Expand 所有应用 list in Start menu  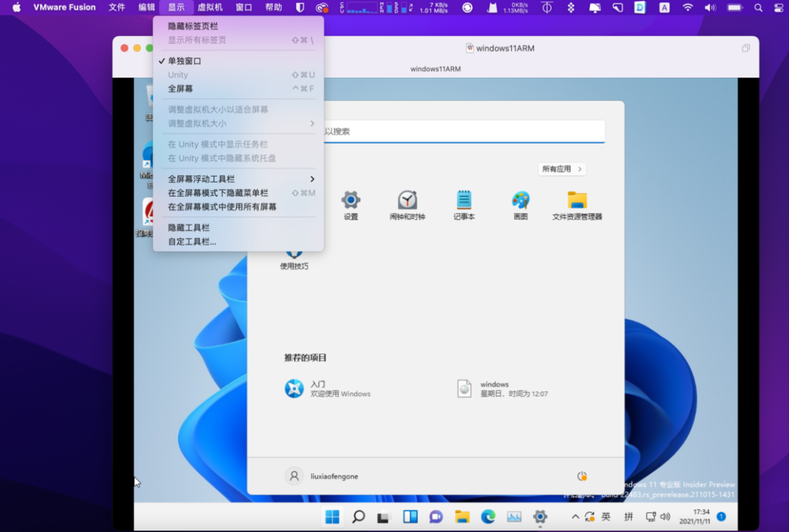tap(562, 169)
